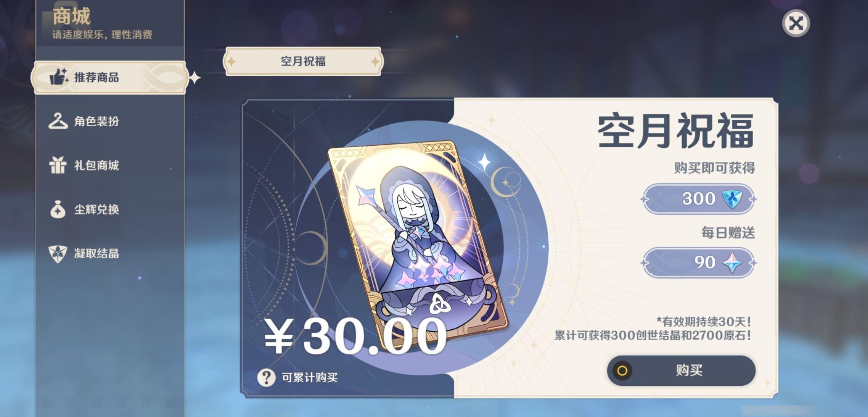Viewport: 868px width, 417px height.
Task: Select the 空月祝福 tab at top
Action: pyautogui.click(x=303, y=61)
